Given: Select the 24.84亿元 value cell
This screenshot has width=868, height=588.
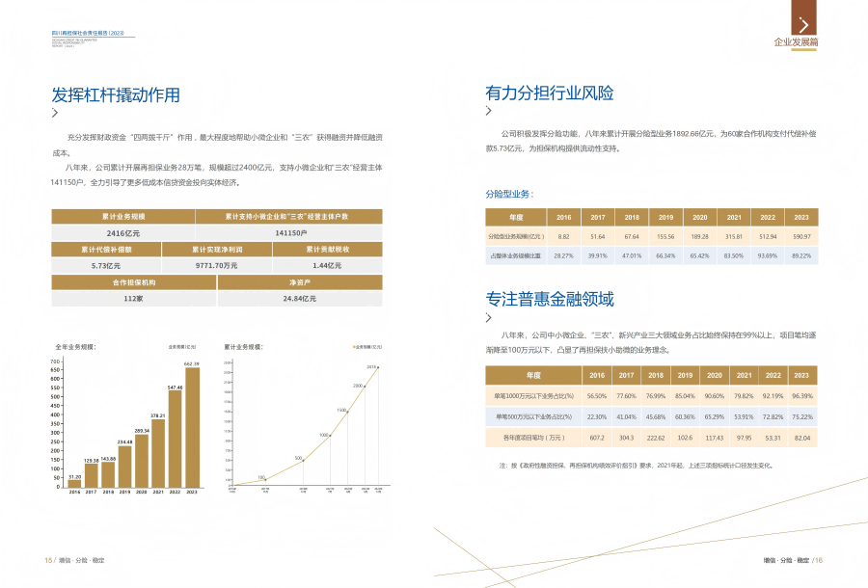Looking at the screenshot, I should tap(300, 298).
